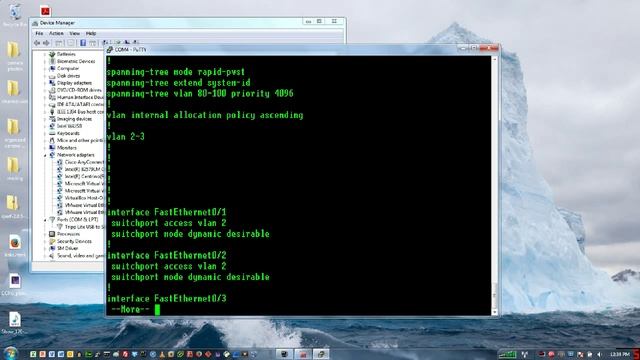
Task: Select the Tripp Lite USB to Serial port
Action: point(84,227)
